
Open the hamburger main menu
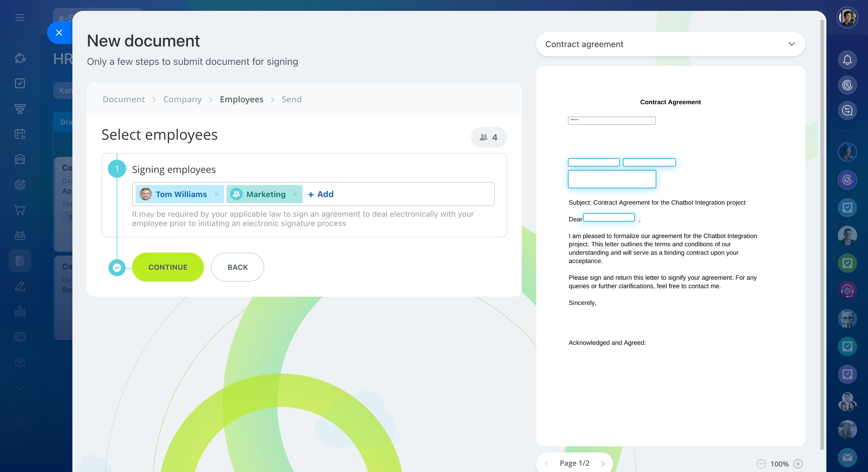20,18
